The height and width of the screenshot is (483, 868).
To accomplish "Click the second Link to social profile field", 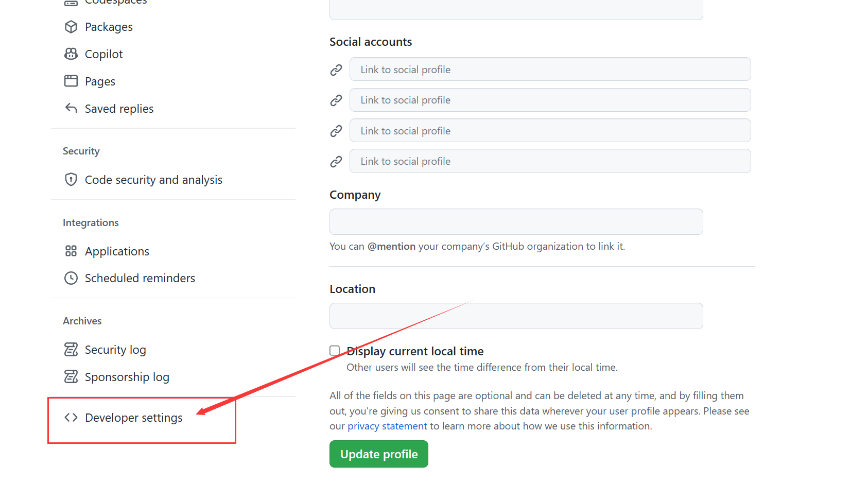I will 550,100.
